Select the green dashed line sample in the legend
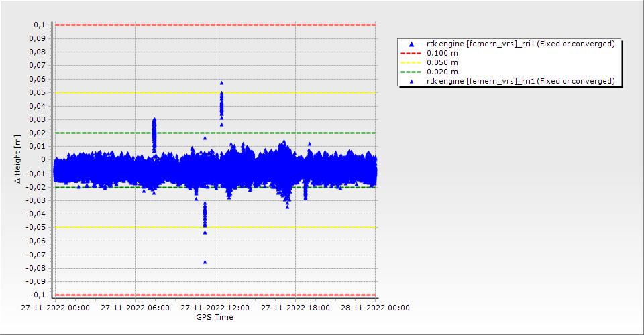644x335 pixels. coord(412,72)
